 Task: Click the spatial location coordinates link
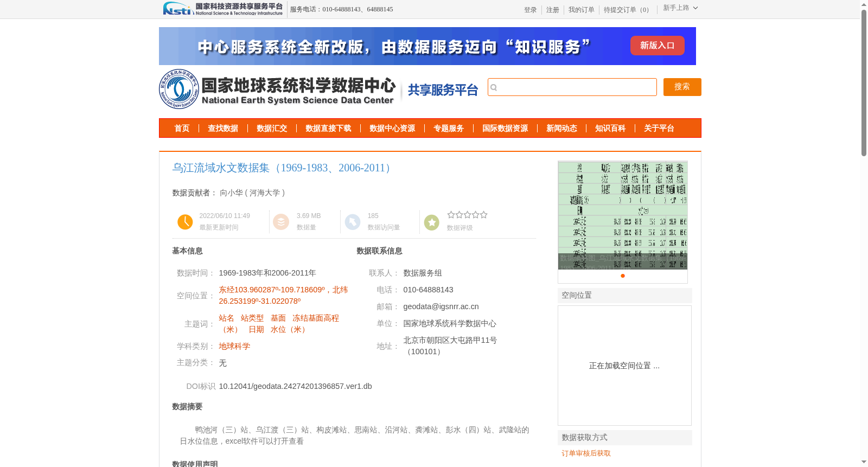(x=283, y=296)
